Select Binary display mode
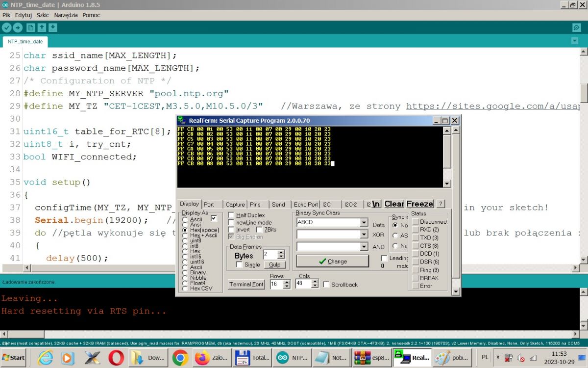Image resolution: width=588 pixels, height=368 pixels. pos(185,273)
